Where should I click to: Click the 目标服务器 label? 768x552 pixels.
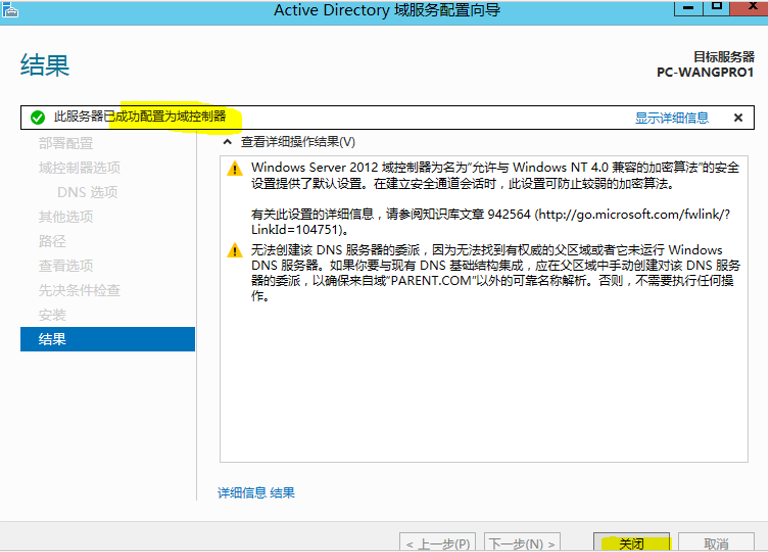coord(724,57)
